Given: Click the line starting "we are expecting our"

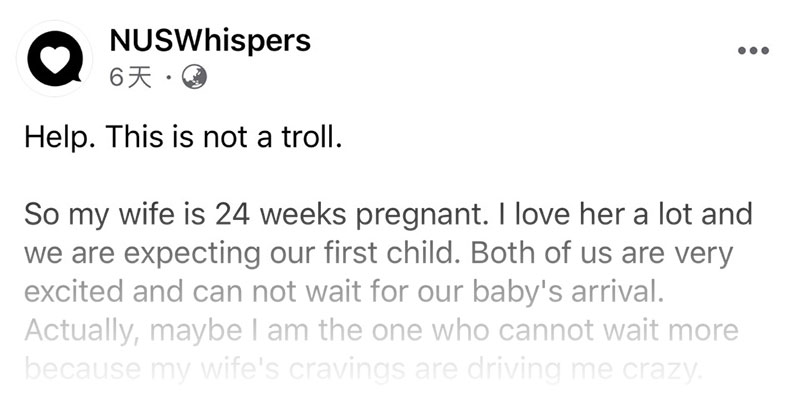Looking at the screenshot, I should click(x=379, y=254).
